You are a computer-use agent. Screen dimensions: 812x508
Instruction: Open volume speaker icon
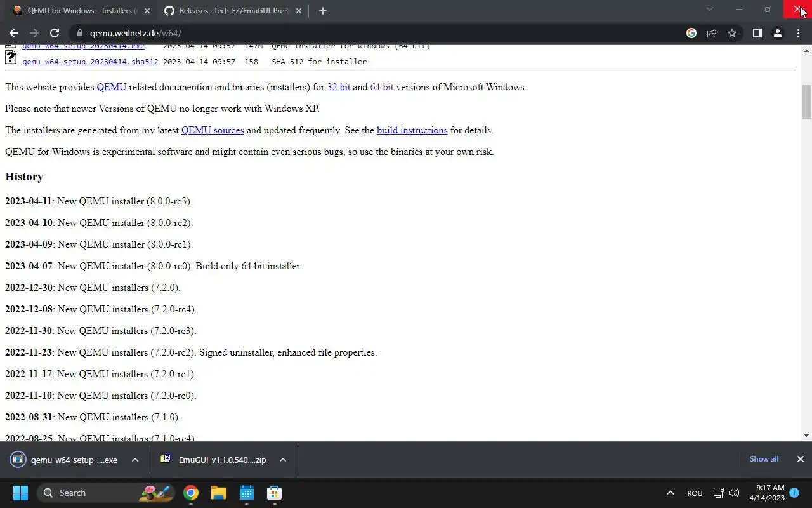734,493
